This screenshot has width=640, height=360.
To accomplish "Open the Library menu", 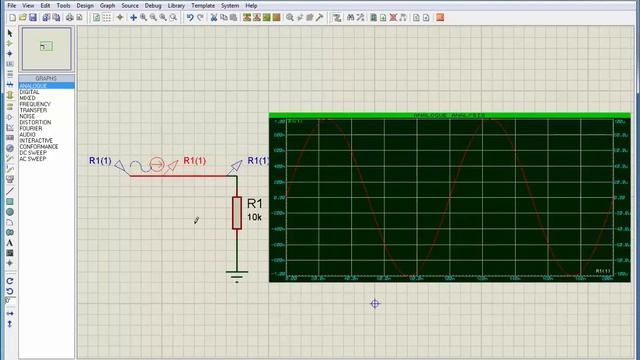I will click(176, 6).
